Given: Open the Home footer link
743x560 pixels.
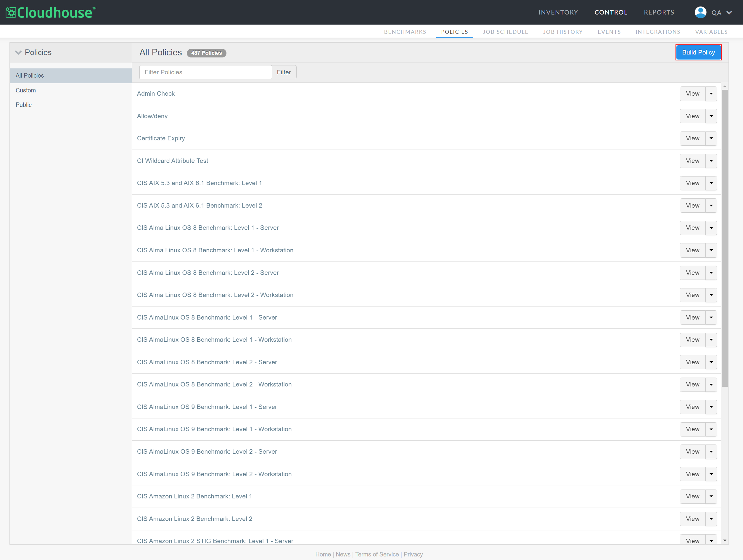Looking at the screenshot, I should pyautogui.click(x=323, y=555).
